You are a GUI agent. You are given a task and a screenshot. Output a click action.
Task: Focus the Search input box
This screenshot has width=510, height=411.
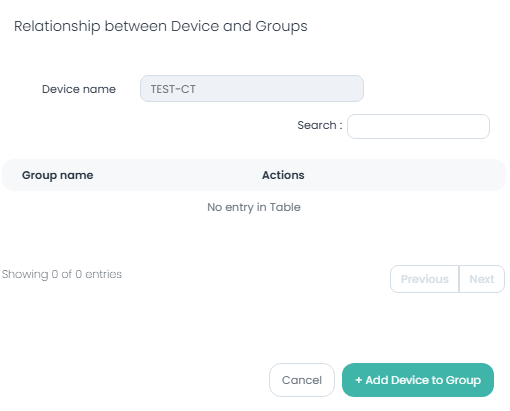tap(418, 126)
